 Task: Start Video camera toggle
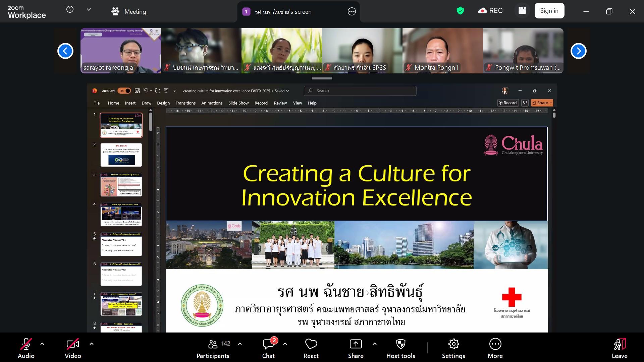point(73,349)
